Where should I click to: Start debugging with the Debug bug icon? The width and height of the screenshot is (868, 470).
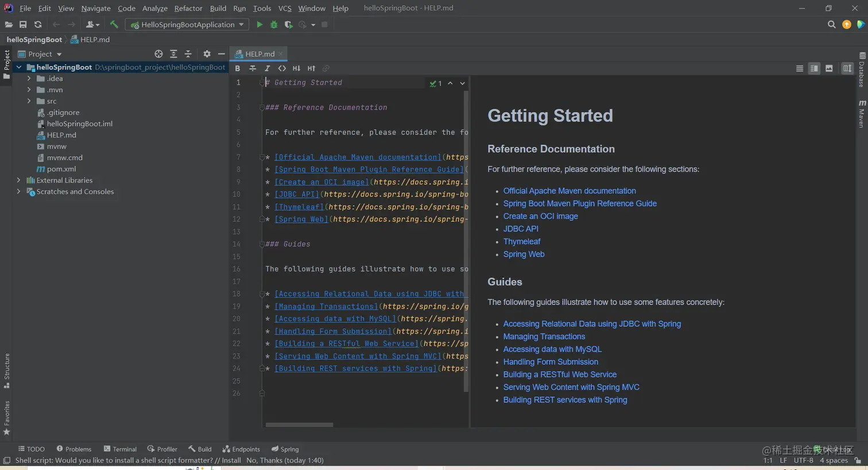[274, 25]
